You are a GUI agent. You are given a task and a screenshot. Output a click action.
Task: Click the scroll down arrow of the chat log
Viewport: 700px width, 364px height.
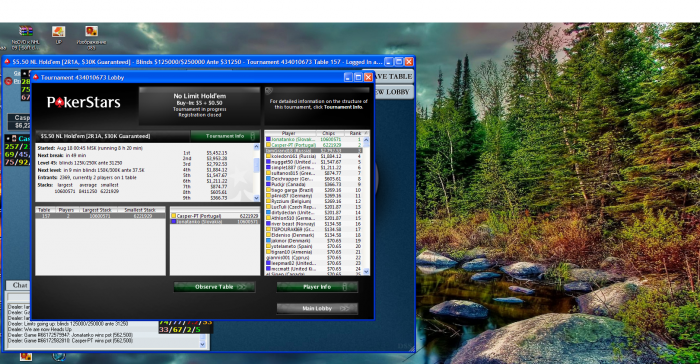coord(202,344)
